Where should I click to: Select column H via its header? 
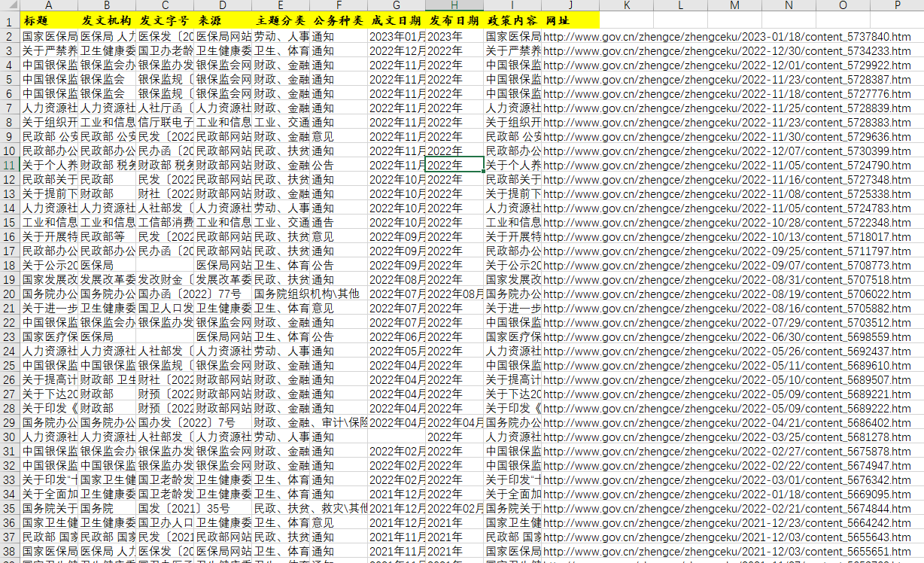click(x=454, y=5)
